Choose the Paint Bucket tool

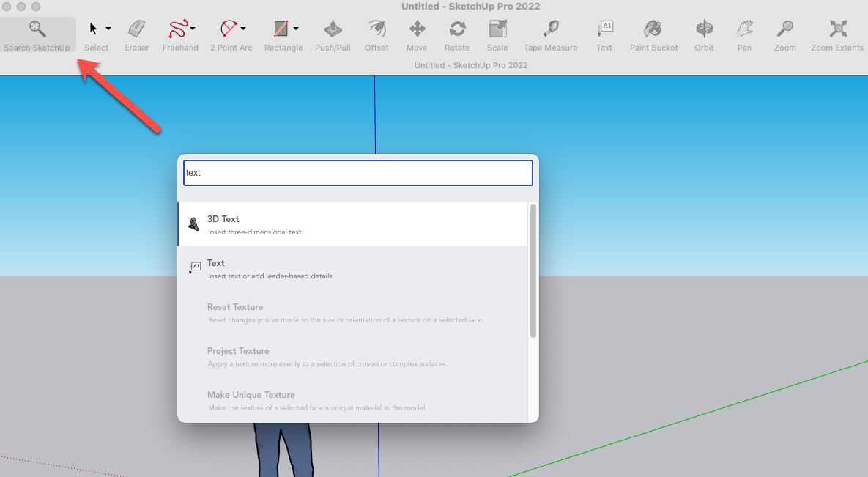coord(654,35)
